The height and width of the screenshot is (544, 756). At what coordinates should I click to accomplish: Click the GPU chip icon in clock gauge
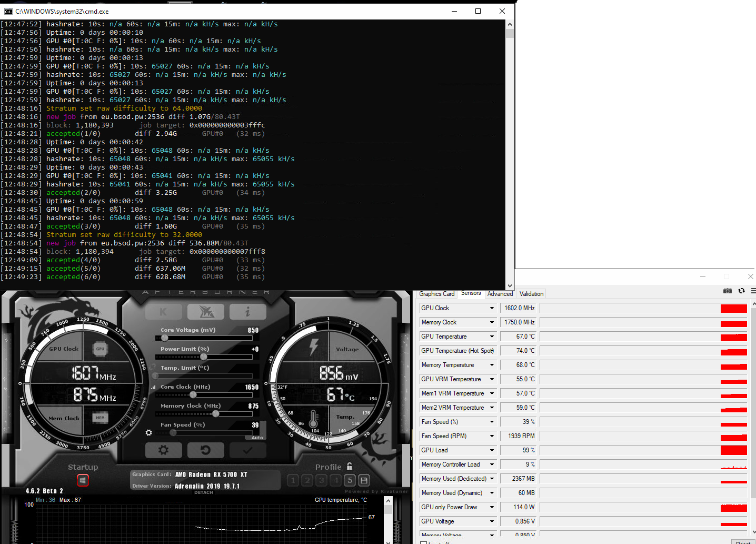(100, 349)
